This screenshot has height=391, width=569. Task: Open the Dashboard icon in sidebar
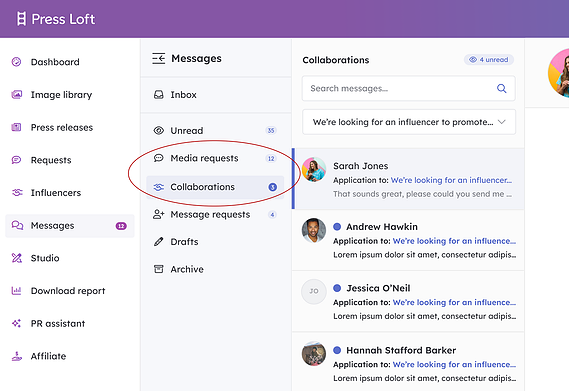click(x=16, y=62)
